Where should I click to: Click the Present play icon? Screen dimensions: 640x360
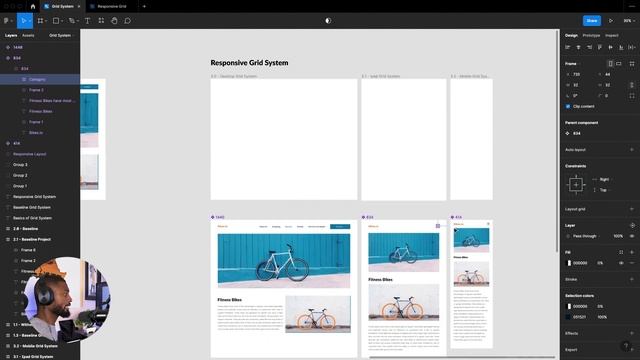(611, 20)
